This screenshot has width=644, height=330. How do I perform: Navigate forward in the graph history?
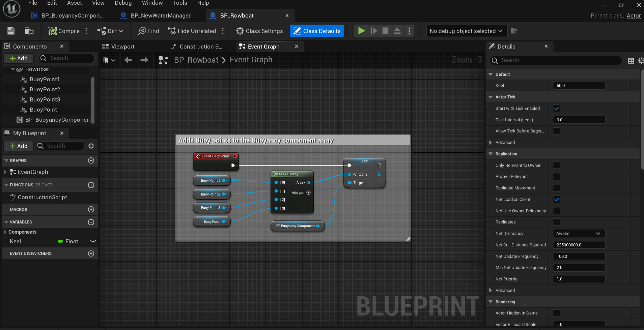144,60
